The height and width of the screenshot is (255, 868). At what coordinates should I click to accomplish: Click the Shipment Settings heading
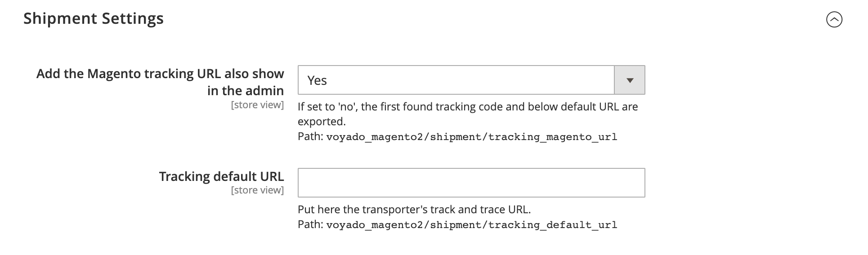click(94, 18)
